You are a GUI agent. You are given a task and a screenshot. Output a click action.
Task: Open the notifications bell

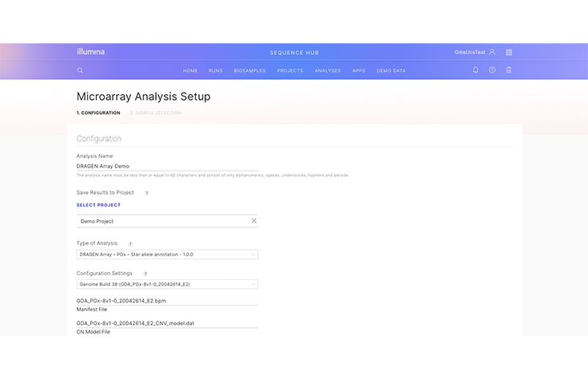(475, 70)
